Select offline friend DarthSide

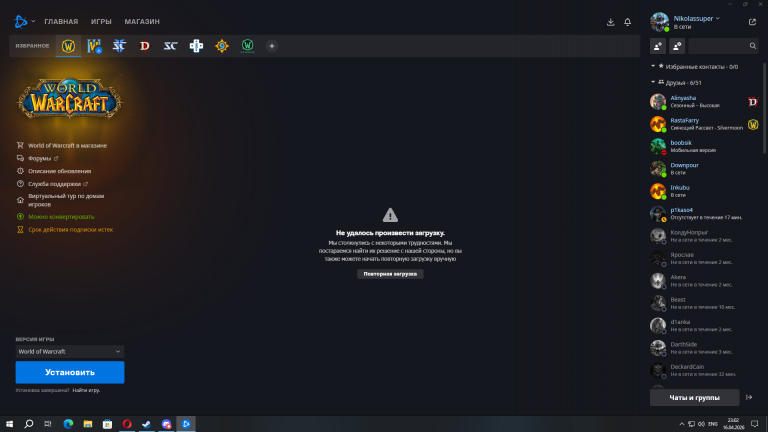[x=704, y=348]
